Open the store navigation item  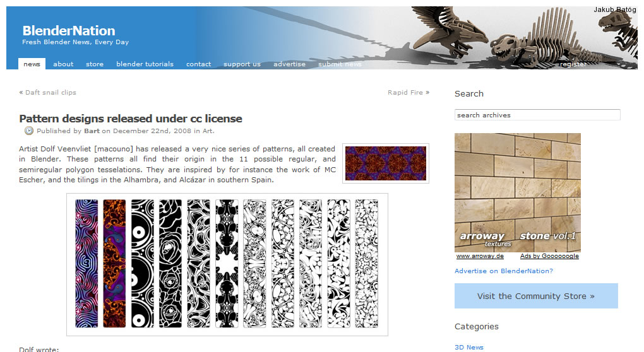point(95,64)
